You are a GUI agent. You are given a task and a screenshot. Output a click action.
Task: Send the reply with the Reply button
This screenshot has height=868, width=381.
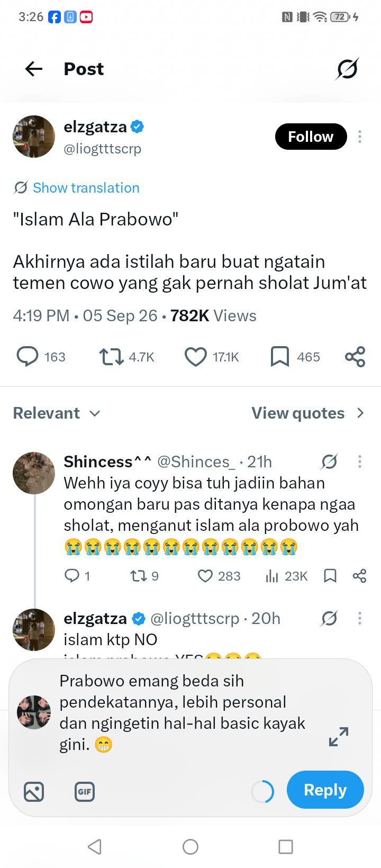pos(325,790)
